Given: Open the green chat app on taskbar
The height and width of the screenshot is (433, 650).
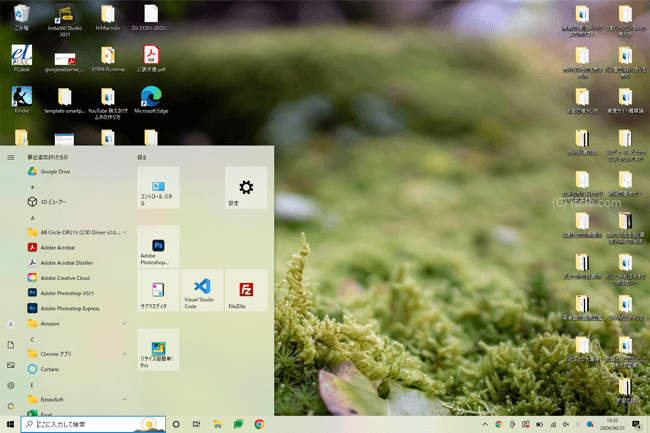Looking at the screenshot, I should (x=238, y=424).
